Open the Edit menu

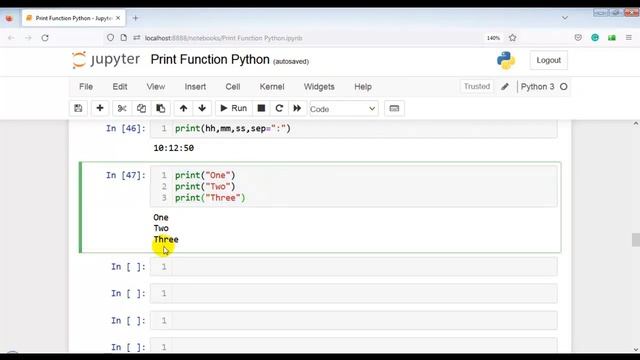point(120,87)
